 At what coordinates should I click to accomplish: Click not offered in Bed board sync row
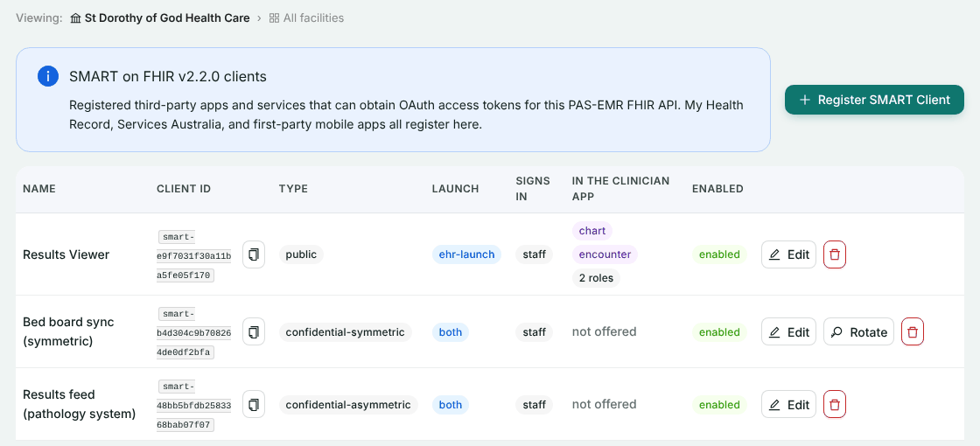click(604, 331)
